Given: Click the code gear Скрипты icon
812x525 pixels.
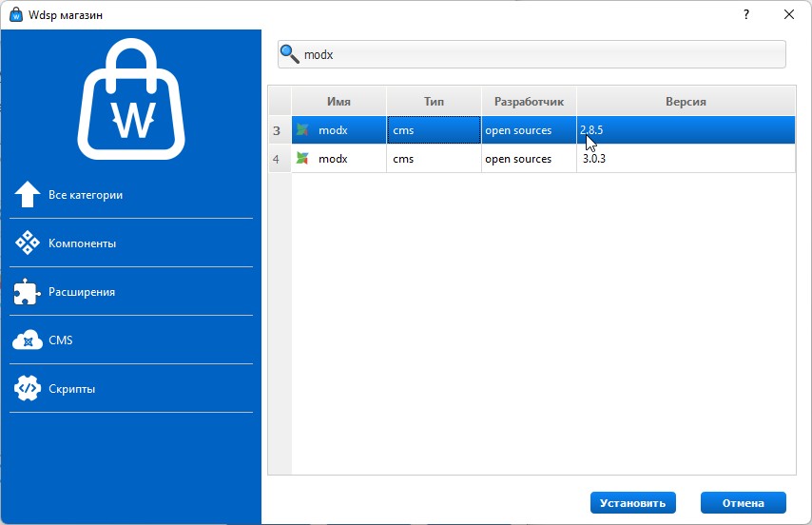Looking at the screenshot, I should (28, 388).
